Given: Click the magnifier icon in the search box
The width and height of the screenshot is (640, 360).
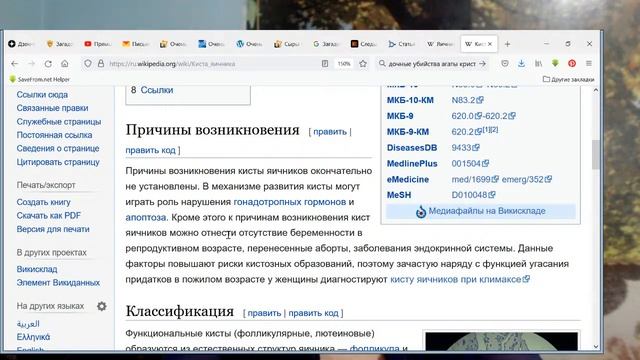Looking at the screenshot, I should 382,64.
